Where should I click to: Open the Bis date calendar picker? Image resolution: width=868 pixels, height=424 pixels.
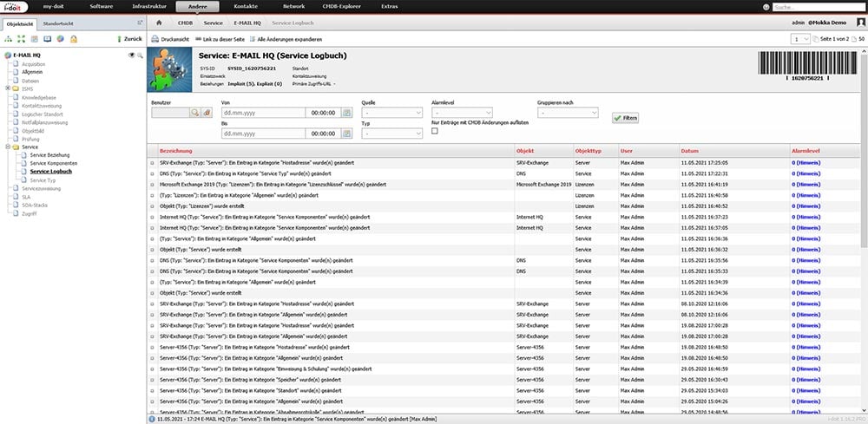(x=346, y=134)
